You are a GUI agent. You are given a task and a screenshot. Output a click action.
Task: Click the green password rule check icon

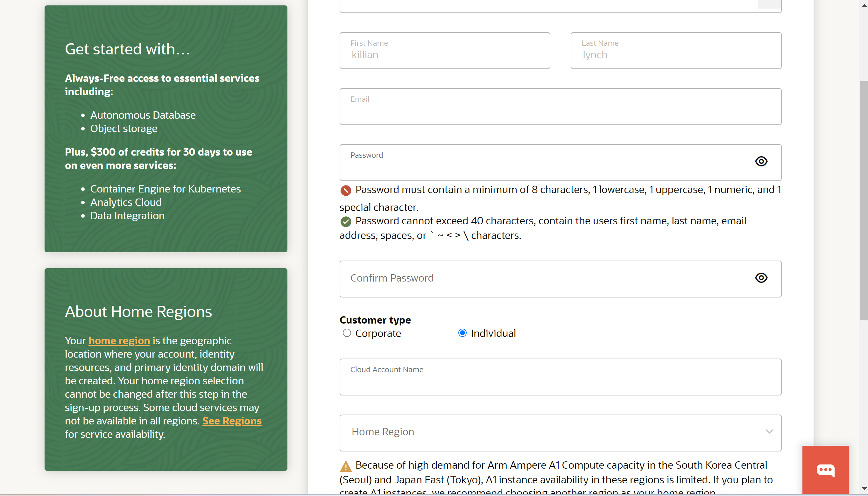click(346, 222)
